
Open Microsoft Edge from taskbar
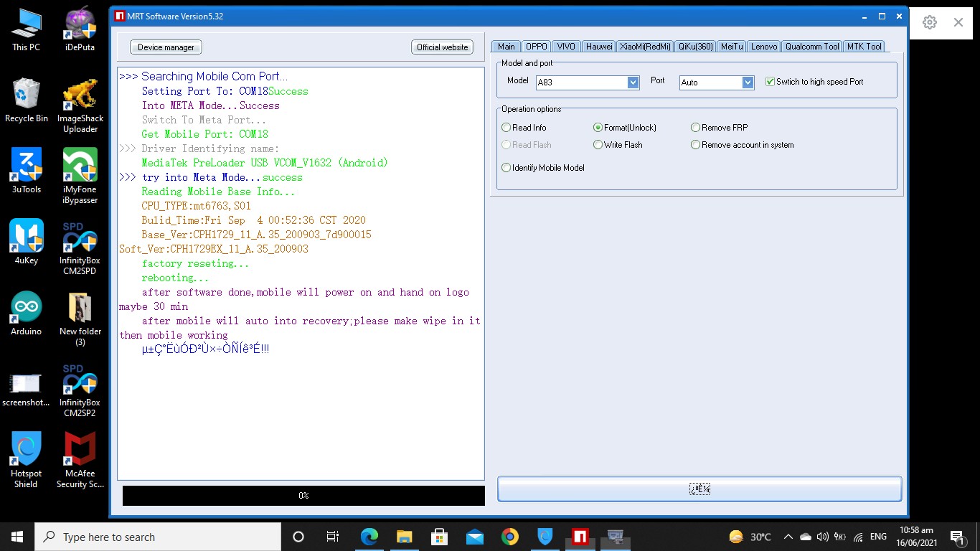pyautogui.click(x=369, y=537)
